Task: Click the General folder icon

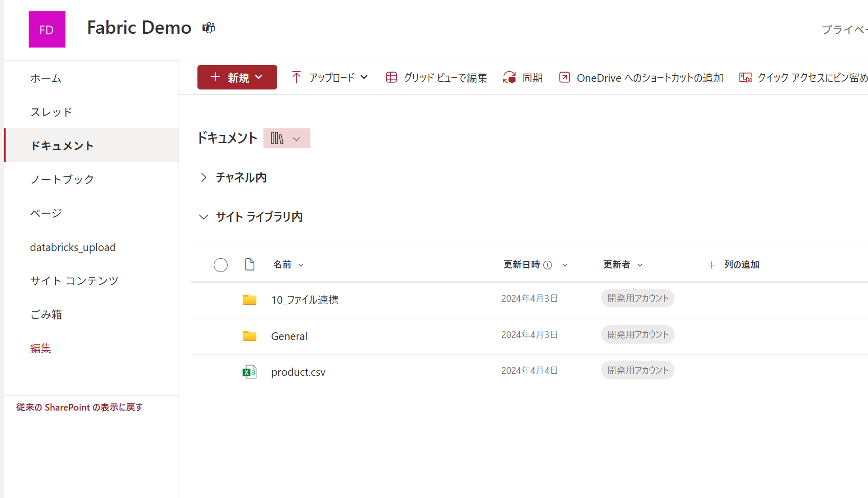Action: coord(250,336)
